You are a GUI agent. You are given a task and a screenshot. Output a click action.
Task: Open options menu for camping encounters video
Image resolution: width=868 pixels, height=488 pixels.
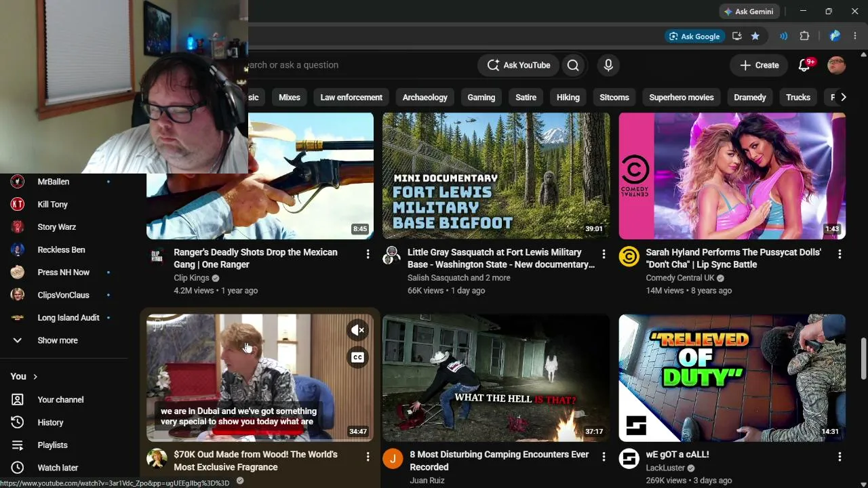point(604,457)
